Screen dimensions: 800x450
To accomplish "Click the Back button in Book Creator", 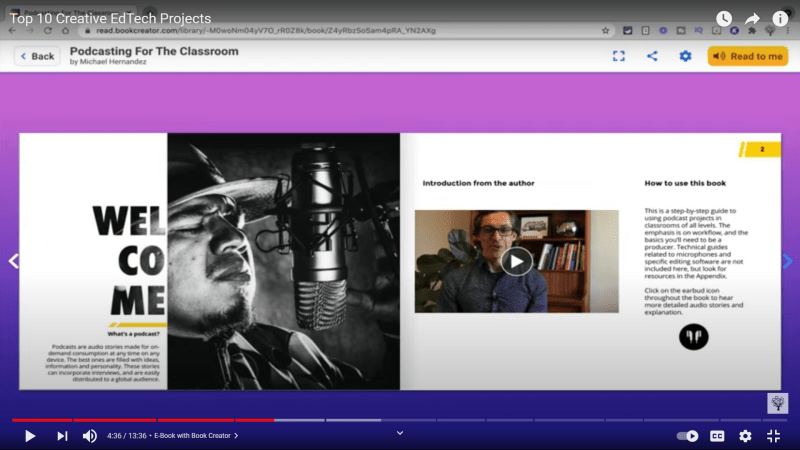I will click(x=37, y=56).
